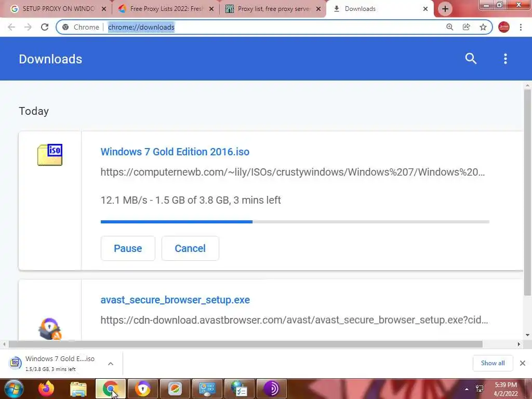Search downloads with the magnifier icon
Image resolution: width=532 pixels, height=399 pixels.
click(x=471, y=59)
